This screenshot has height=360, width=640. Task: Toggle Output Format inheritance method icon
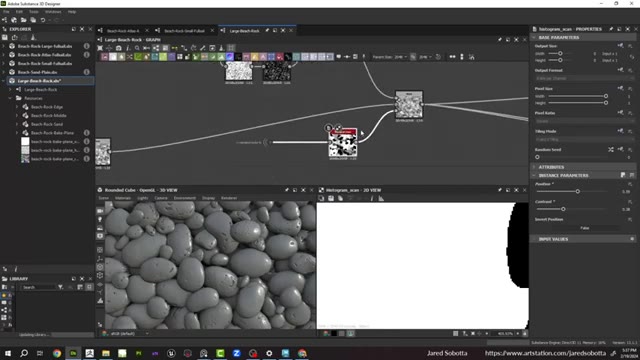point(620,70)
